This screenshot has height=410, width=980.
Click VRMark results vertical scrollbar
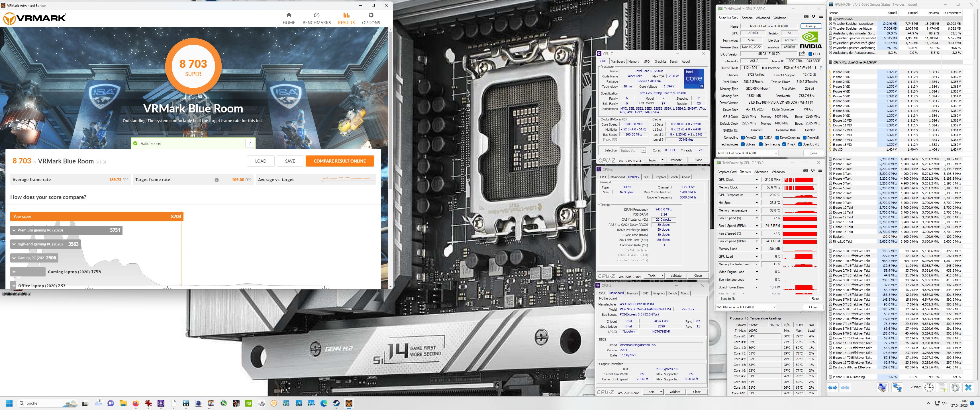coord(390,110)
